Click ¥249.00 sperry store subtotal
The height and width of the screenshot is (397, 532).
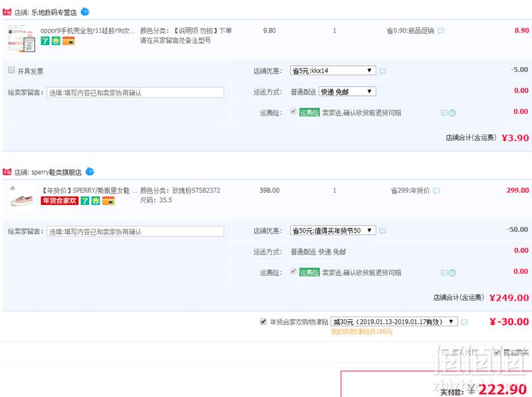point(509,297)
